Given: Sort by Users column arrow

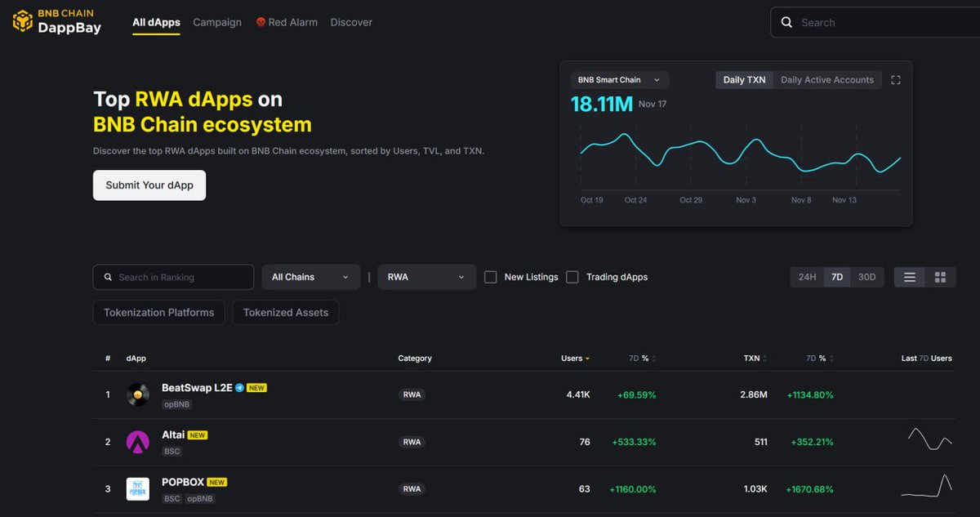Looking at the screenshot, I should 587,359.
